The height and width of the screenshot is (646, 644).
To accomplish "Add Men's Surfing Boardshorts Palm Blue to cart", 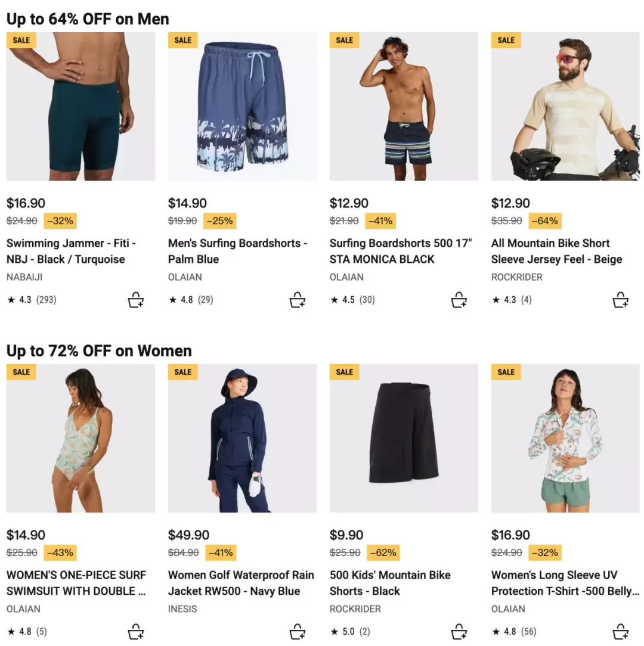I will (x=298, y=300).
